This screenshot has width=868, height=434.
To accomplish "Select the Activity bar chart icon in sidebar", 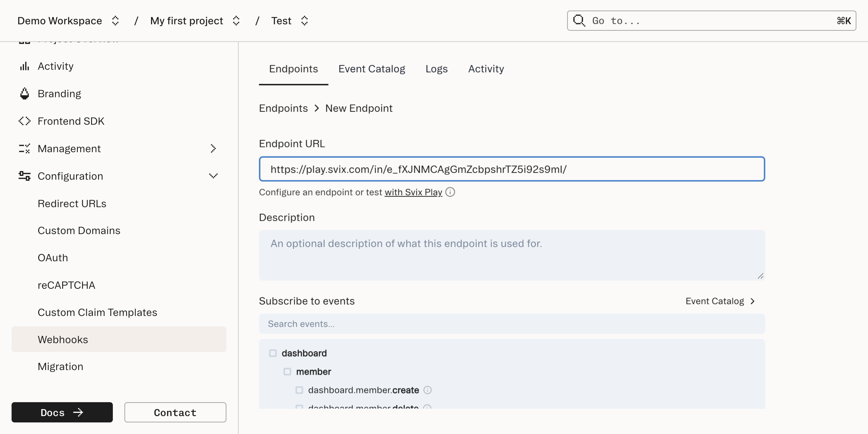I will (24, 66).
